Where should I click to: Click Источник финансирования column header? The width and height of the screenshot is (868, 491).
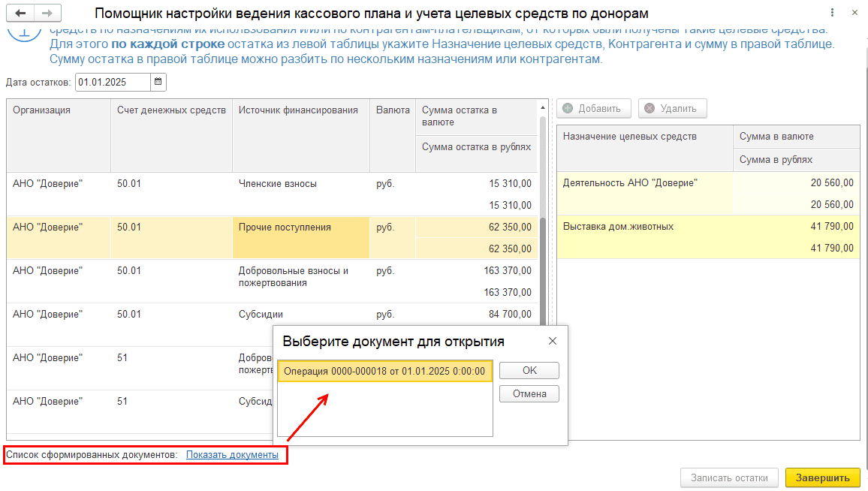coord(298,110)
